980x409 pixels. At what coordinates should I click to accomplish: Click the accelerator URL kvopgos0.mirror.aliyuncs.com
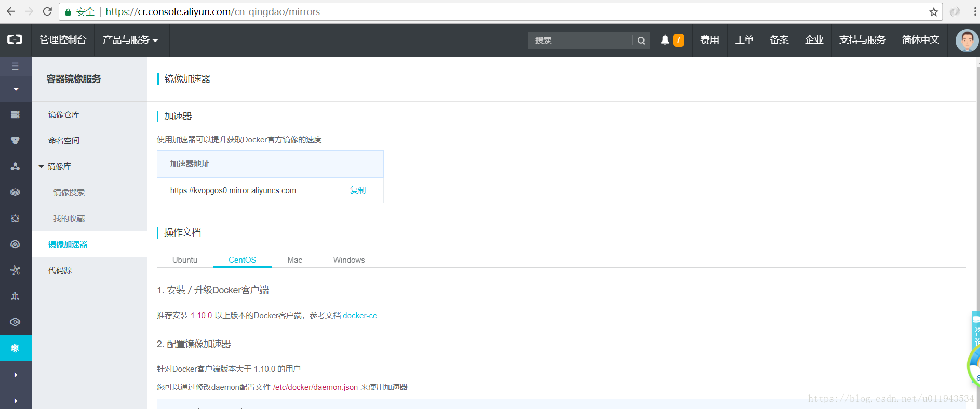point(233,190)
